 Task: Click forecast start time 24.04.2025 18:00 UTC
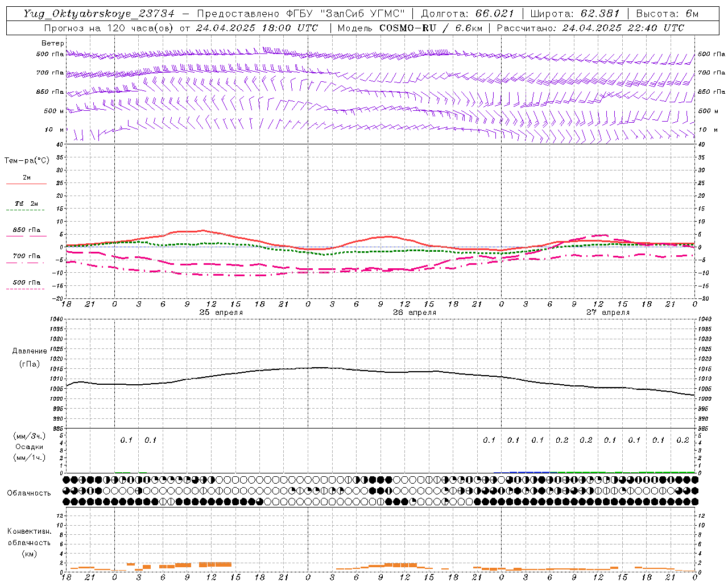coord(257,28)
